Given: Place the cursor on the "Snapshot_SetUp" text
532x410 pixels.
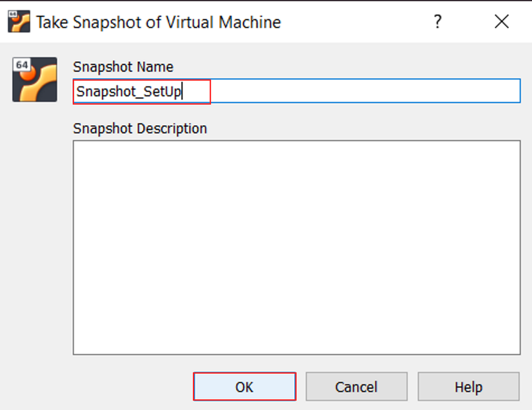Looking at the screenshot, I should click(129, 92).
